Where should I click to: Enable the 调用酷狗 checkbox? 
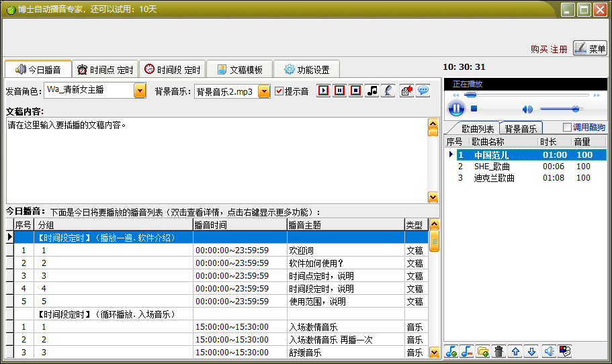567,128
